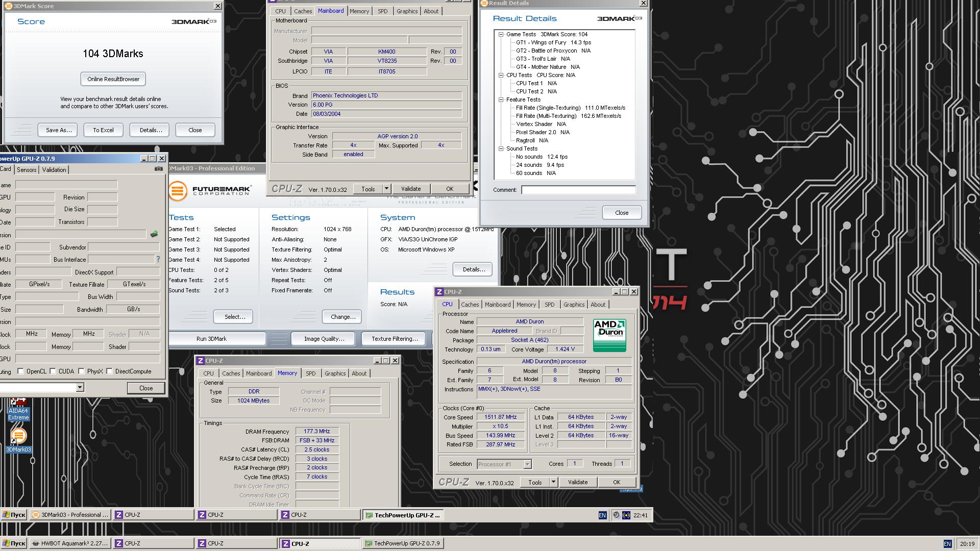Enable the OpenCL checkbox in GPU-Z
The height and width of the screenshot is (551, 980).
pyautogui.click(x=21, y=371)
